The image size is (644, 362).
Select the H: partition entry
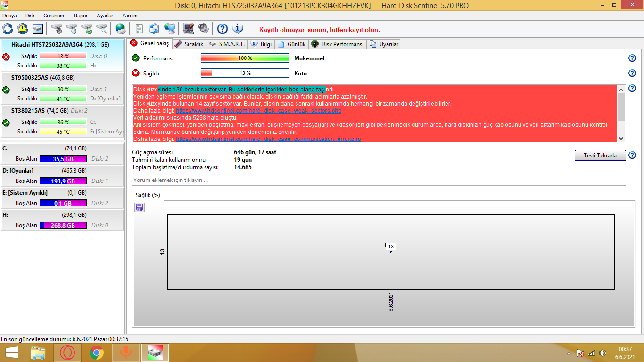tap(63, 220)
